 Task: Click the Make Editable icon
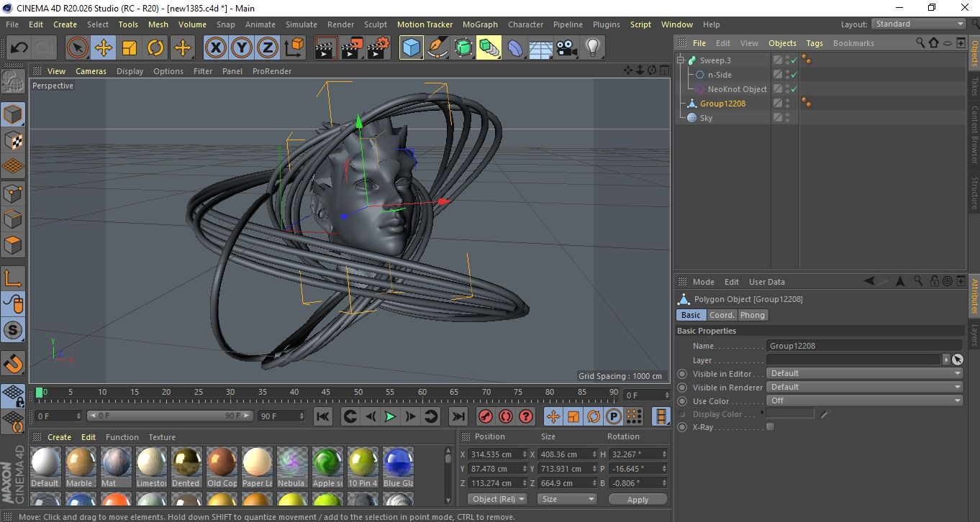pyautogui.click(x=13, y=82)
